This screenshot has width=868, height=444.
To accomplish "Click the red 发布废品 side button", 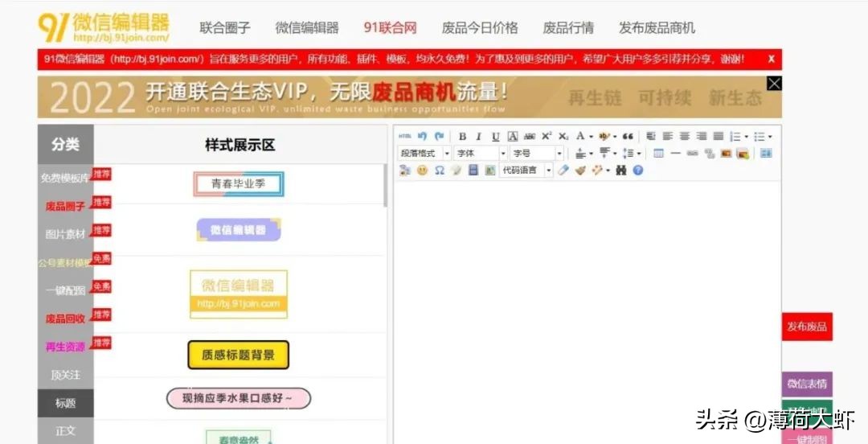I will pyautogui.click(x=807, y=327).
